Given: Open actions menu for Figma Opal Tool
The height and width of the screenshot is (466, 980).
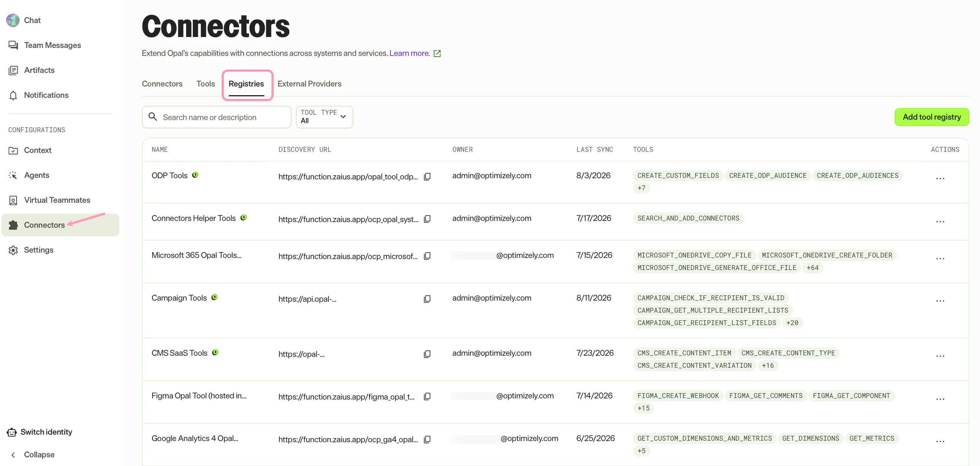Looking at the screenshot, I should (x=940, y=399).
